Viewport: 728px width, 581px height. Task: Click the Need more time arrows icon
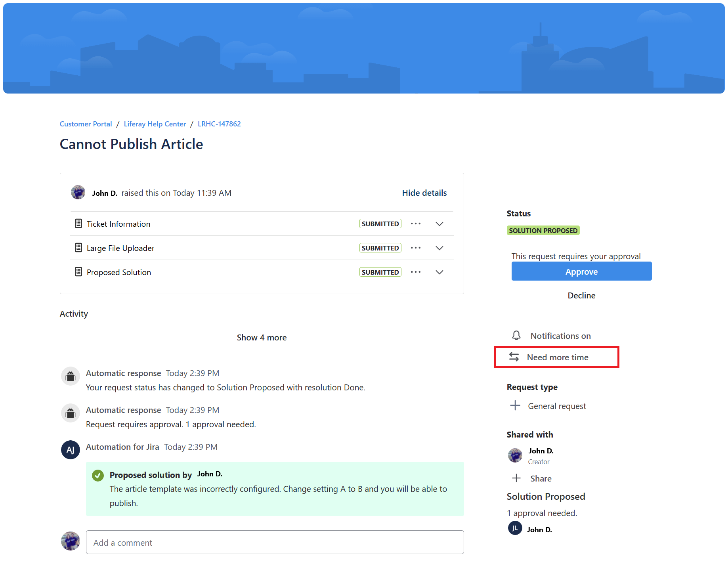point(514,357)
